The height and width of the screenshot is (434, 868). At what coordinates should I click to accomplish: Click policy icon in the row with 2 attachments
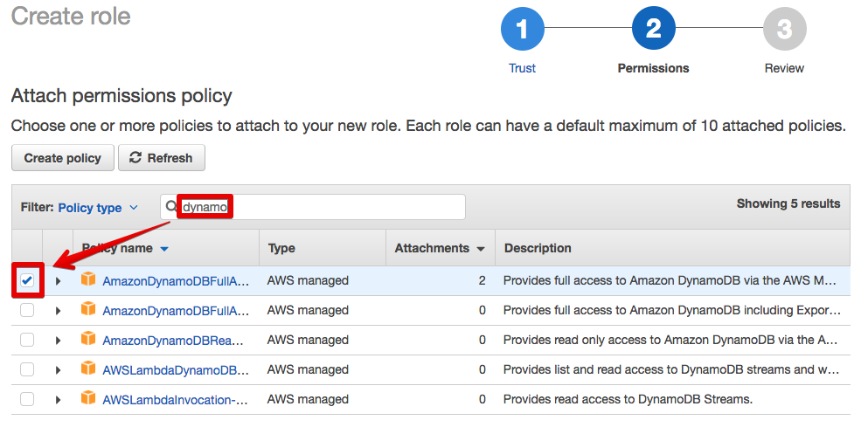[88, 279]
